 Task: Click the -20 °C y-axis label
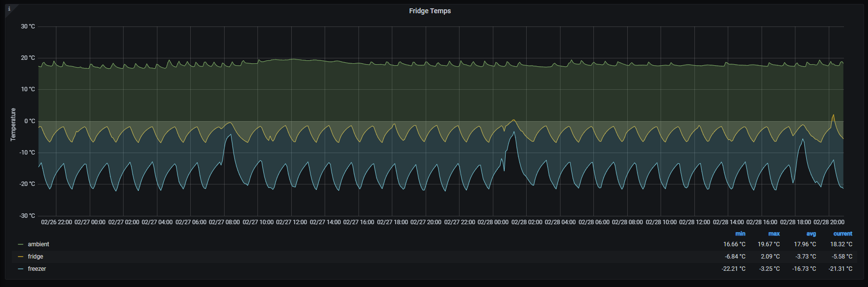point(27,184)
